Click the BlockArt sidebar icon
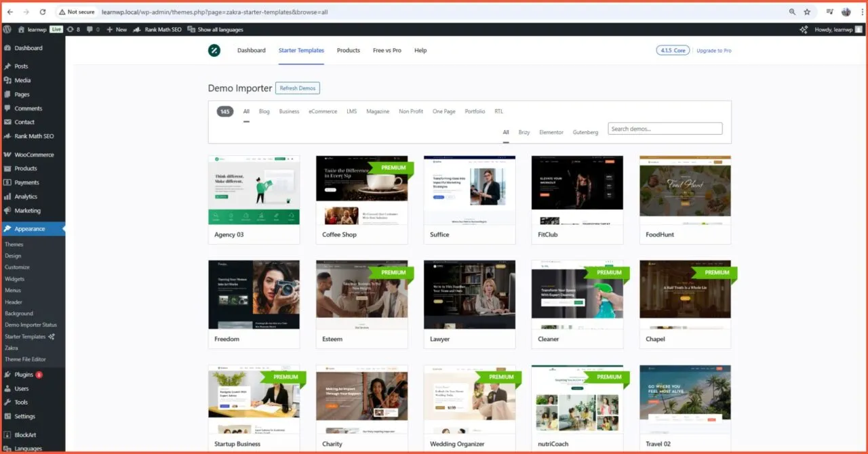 point(9,434)
